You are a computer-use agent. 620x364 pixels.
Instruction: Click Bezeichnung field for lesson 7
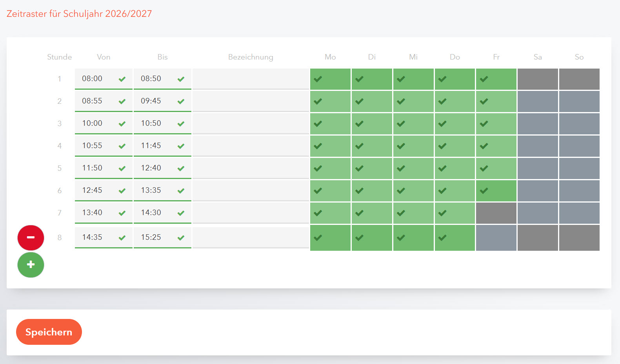251,213
